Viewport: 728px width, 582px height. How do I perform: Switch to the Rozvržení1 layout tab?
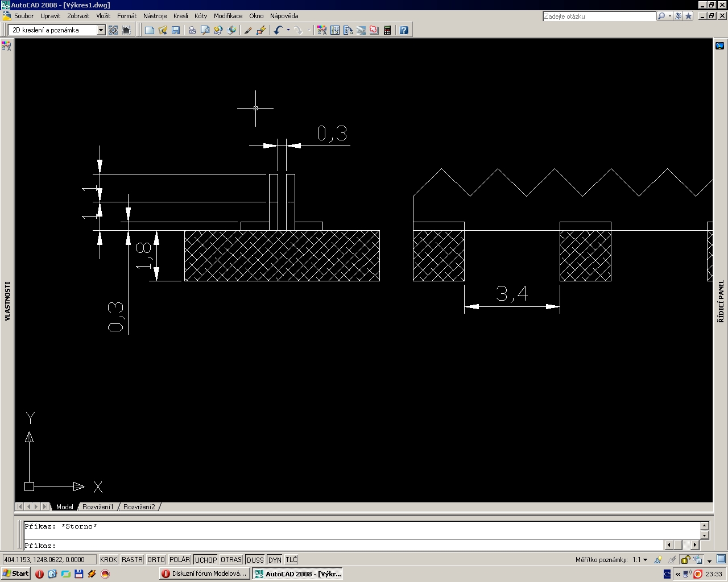[98, 506]
